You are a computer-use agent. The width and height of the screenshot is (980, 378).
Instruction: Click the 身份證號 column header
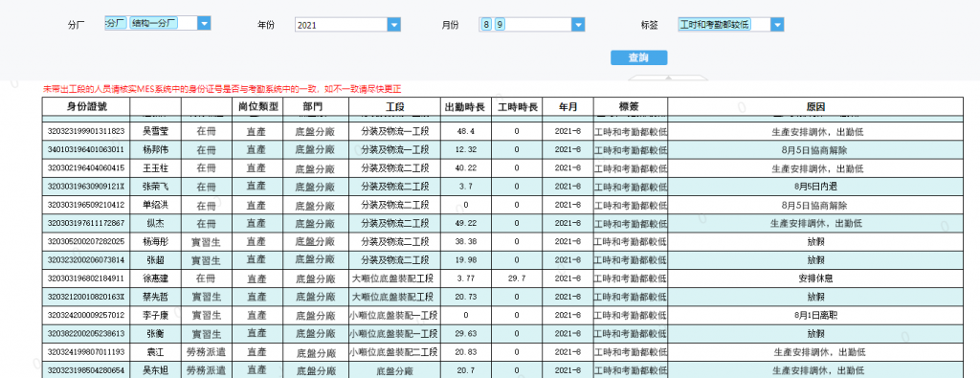pyautogui.click(x=86, y=106)
